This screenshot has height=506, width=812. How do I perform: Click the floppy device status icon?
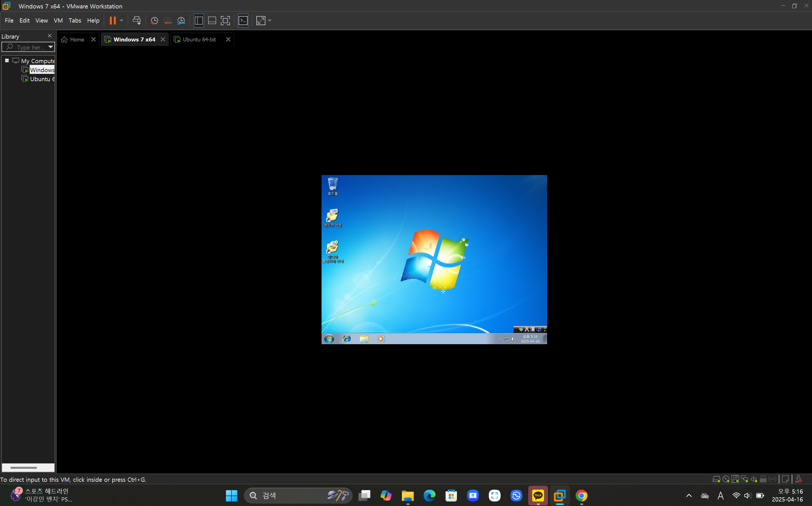(x=735, y=479)
